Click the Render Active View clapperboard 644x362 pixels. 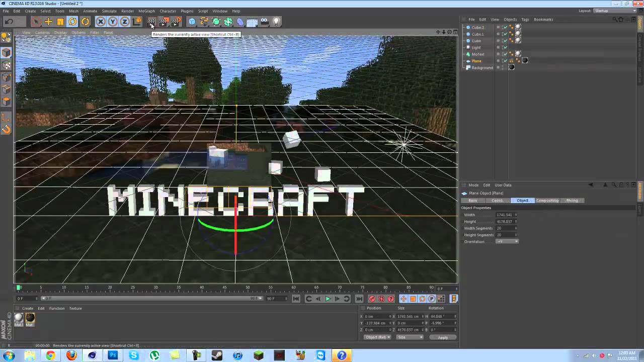click(151, 22)
